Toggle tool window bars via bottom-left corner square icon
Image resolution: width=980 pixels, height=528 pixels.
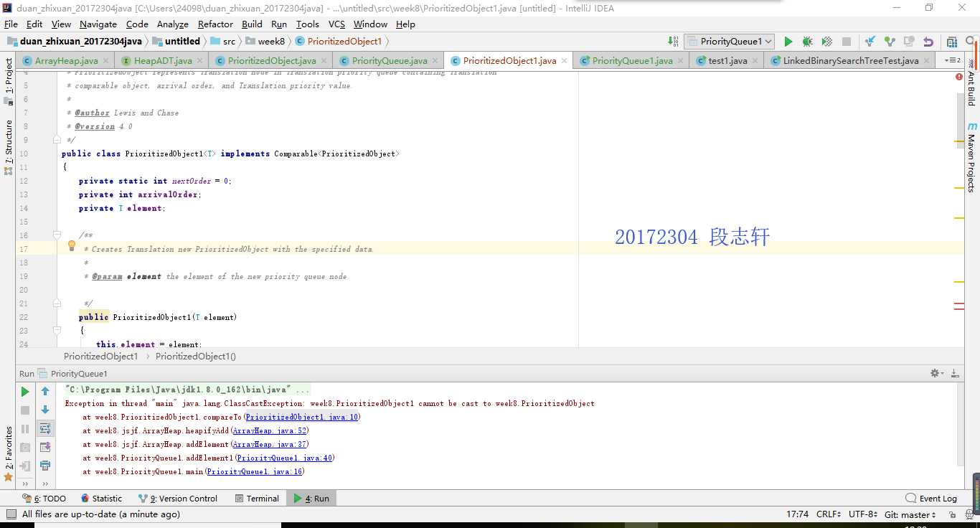coord(11,514)
